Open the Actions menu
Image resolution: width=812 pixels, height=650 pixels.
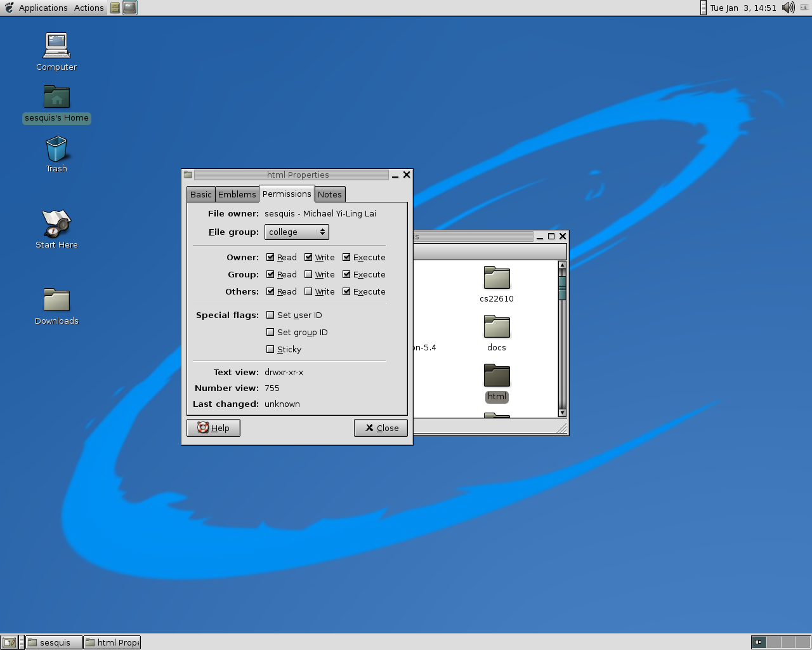click(89, 8)
